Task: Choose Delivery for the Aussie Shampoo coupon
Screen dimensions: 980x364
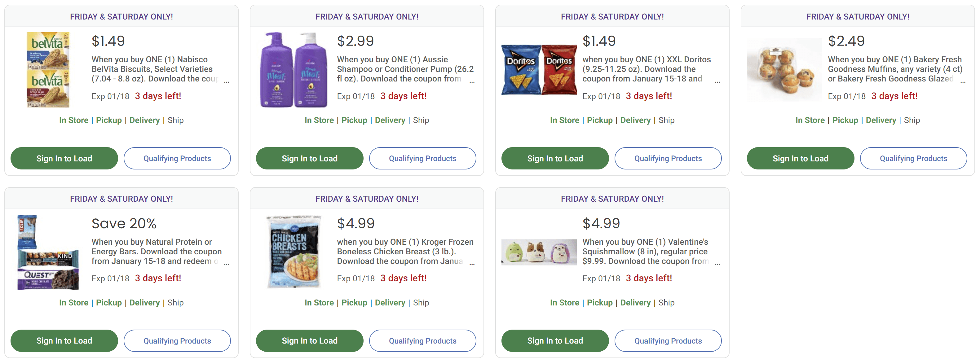Action: (x=390, y=120)
